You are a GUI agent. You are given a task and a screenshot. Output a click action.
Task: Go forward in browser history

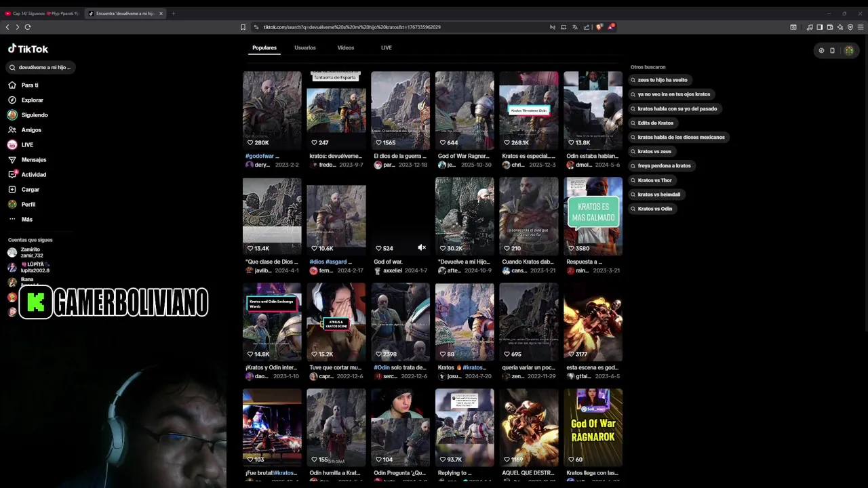point(17,27)
